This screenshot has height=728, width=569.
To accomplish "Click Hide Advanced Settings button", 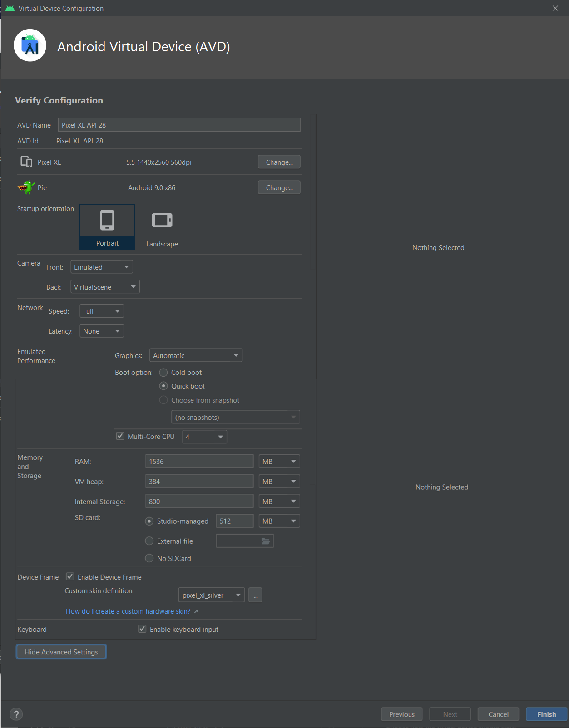I will (61, 652).
